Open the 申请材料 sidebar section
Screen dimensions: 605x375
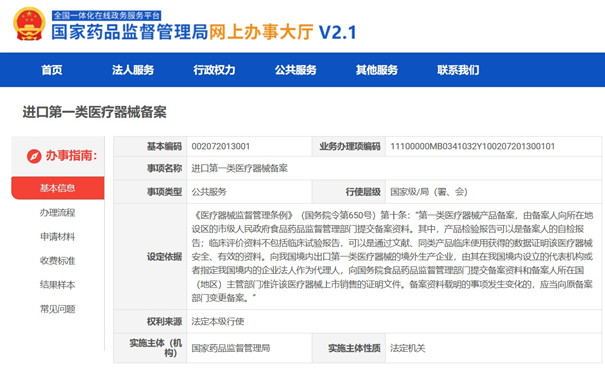click(58, 236)
